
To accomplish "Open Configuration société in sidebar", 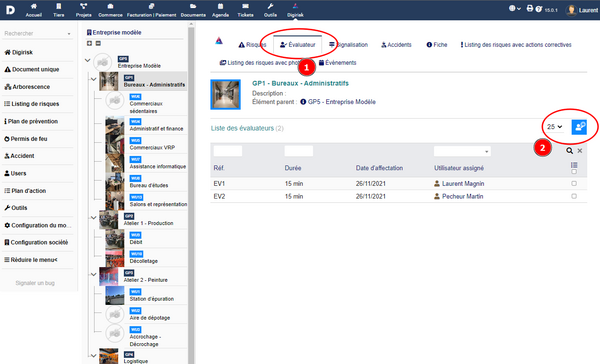I will pos(36,242).
